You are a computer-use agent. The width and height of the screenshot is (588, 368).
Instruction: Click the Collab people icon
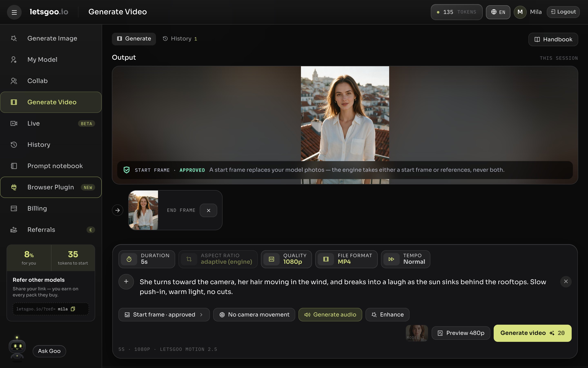tap(14, 81)
